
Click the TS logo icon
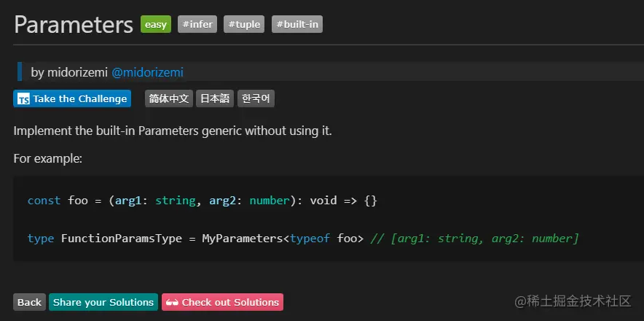[x=23, y=99]
